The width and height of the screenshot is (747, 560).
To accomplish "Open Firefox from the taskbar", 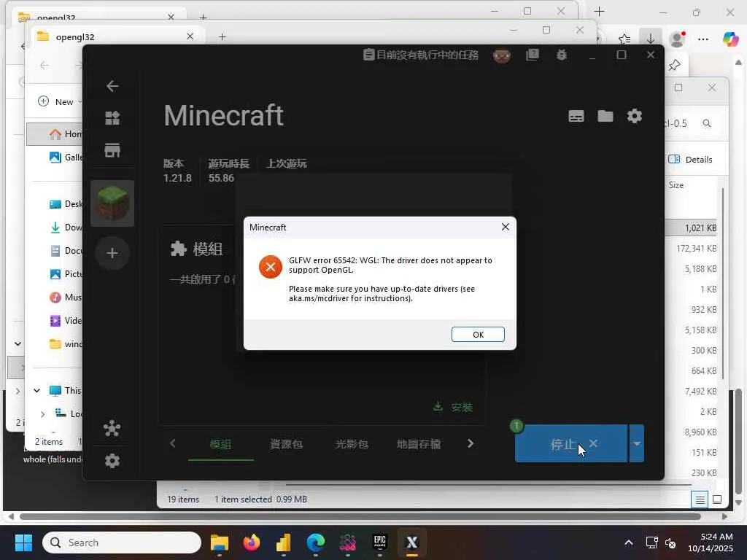I will [252, 542].
